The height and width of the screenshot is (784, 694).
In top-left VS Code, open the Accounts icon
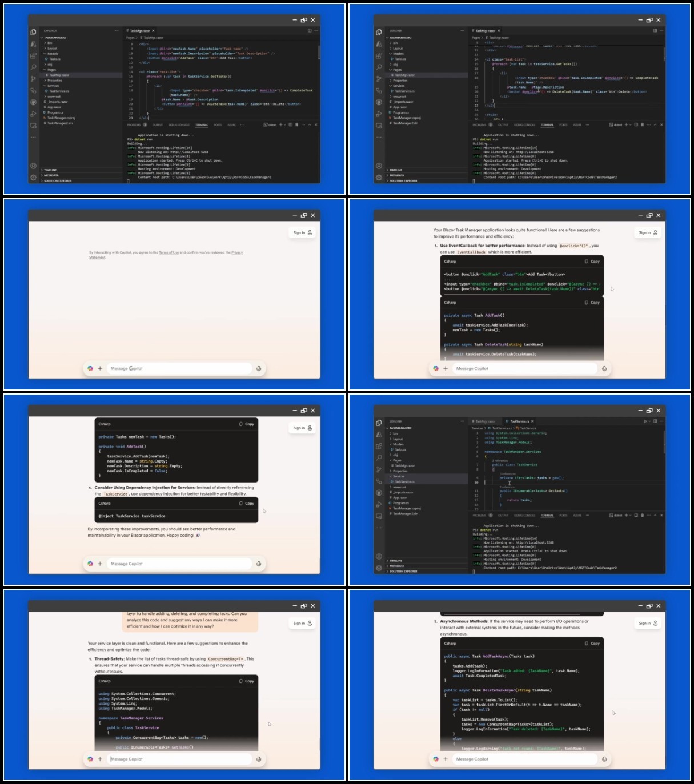33,166
